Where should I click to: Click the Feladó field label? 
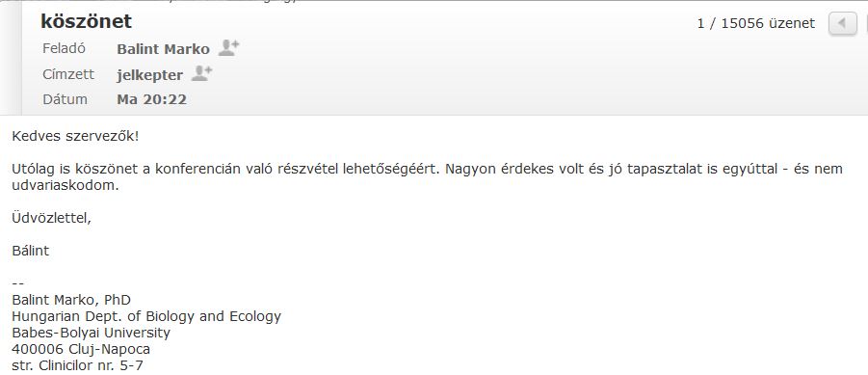[x=64, y=49]
